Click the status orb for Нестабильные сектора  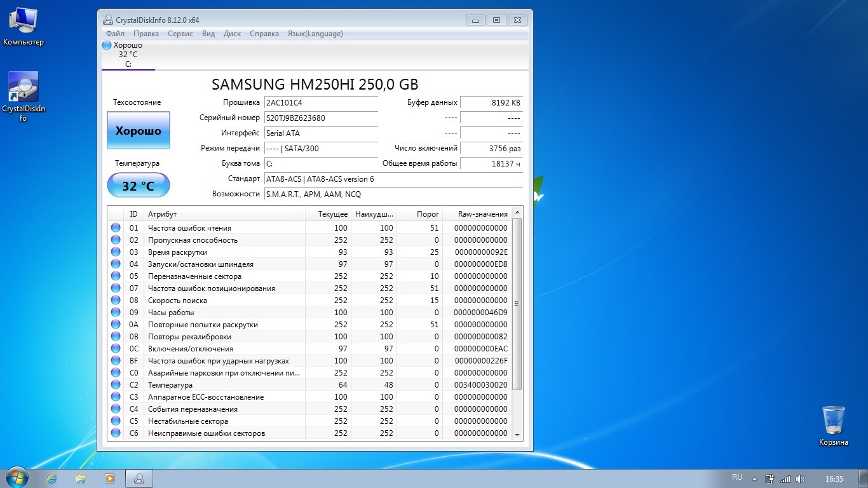pyautogui.click(x=116, y=421)
